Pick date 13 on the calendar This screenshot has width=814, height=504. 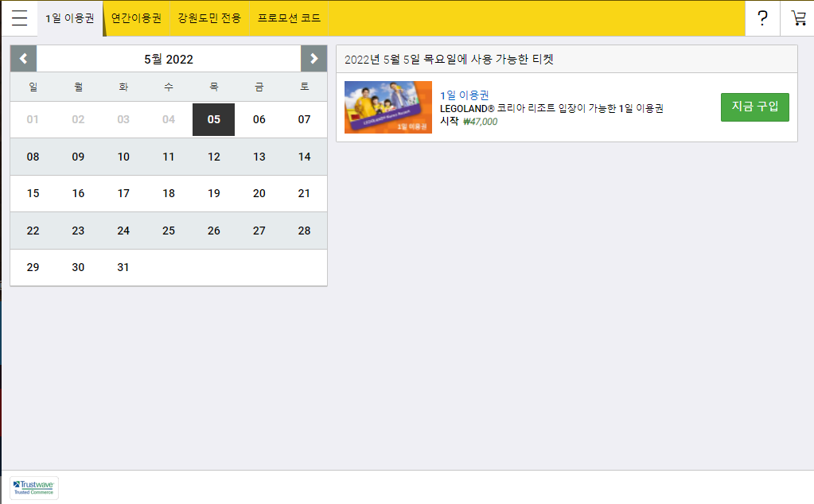point(259,157)
